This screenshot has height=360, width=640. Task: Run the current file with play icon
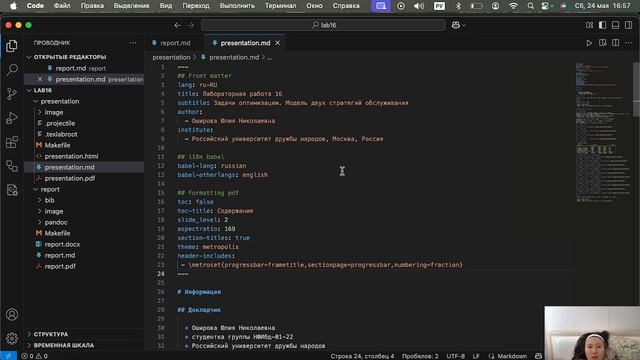click(x=589, y=43)
